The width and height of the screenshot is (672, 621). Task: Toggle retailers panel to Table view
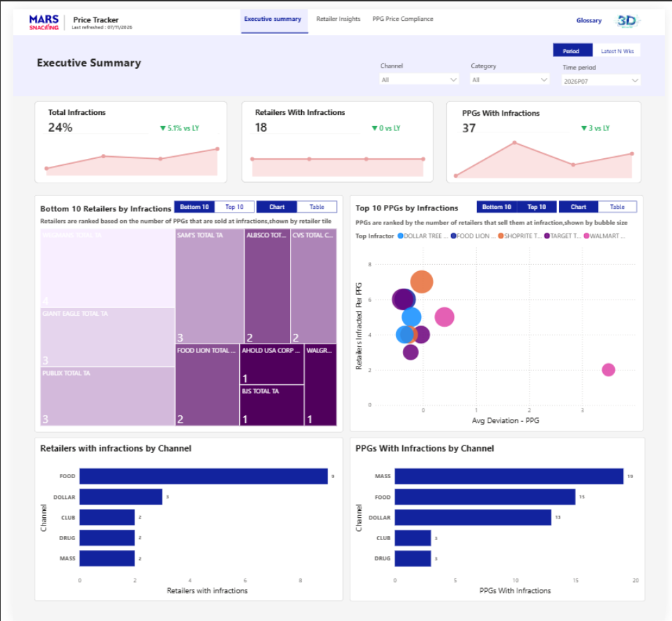coord(316,207)
